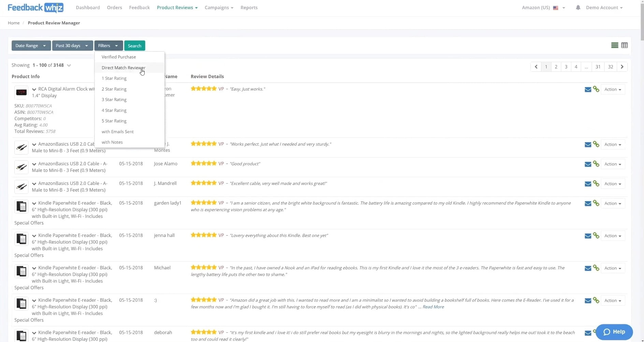Open Feedback in top navigation
Screen dimensions: 644x342
click(x=139, y=8)
